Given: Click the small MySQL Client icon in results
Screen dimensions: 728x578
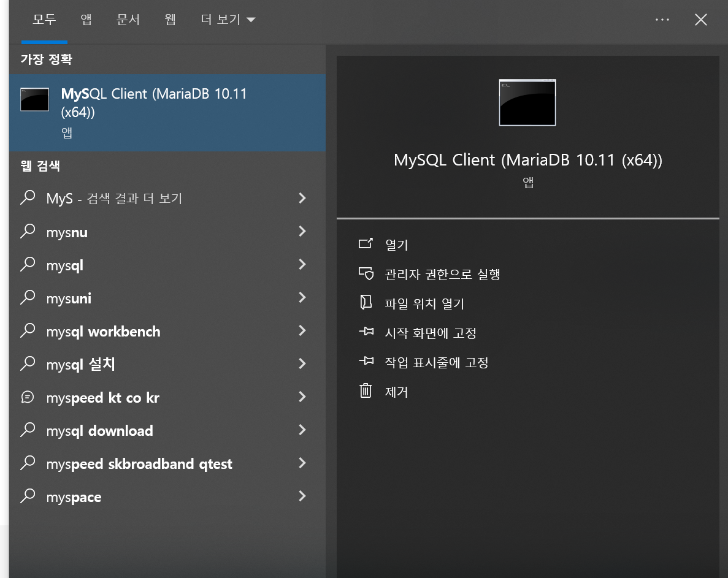Looking at the screenshot, I should tap(35, 99).
